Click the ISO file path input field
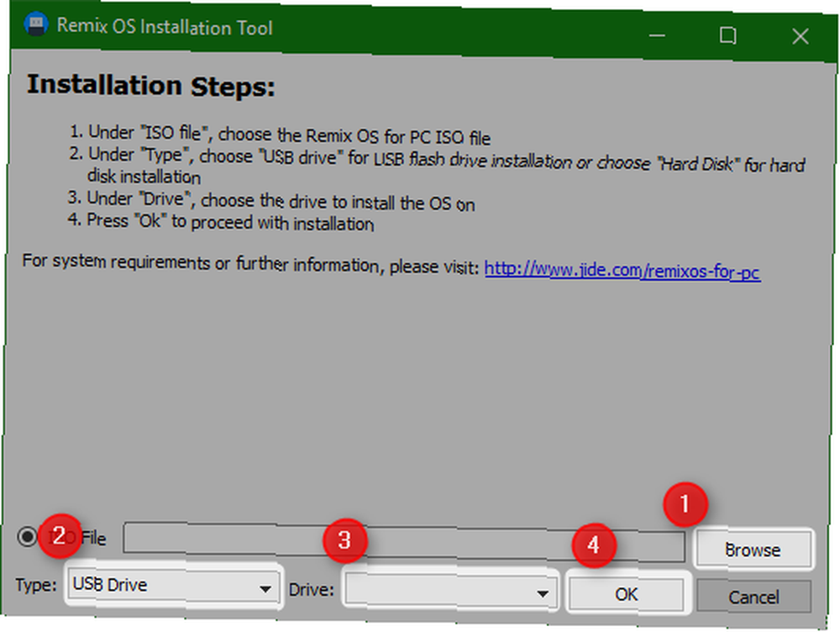 click(x=403, y=542)
